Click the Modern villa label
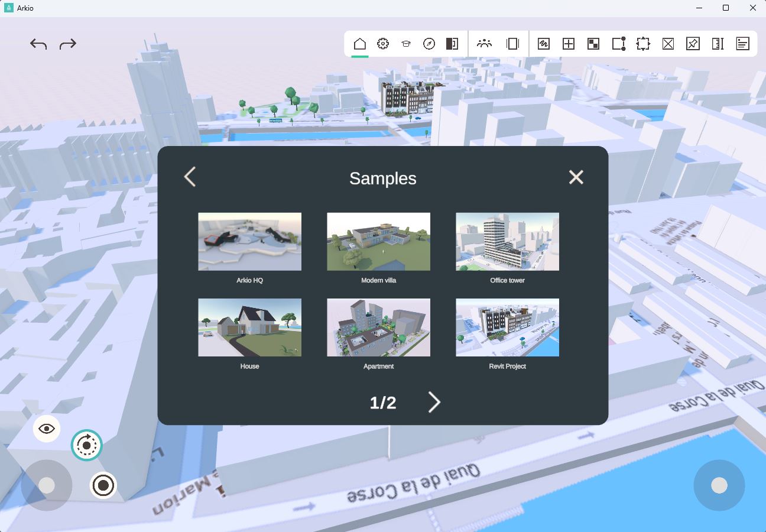The image size is (766, 532). tap(378, 280)
